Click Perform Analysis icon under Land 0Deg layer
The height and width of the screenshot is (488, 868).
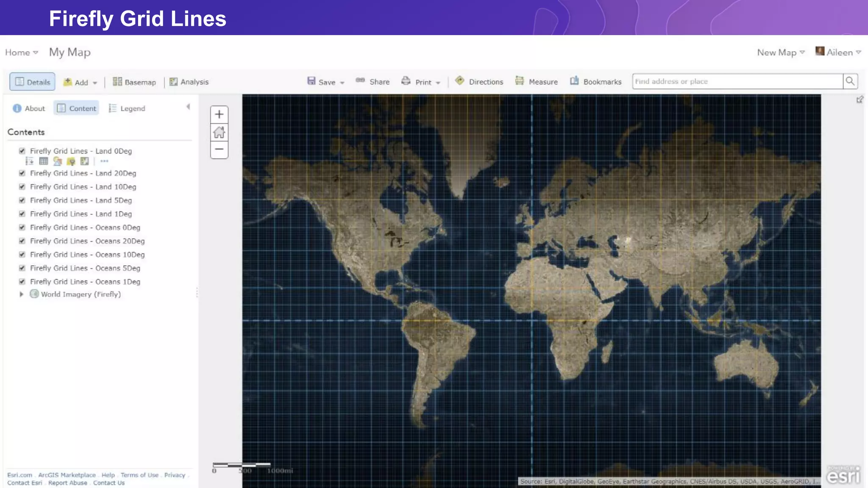(85, 161)
